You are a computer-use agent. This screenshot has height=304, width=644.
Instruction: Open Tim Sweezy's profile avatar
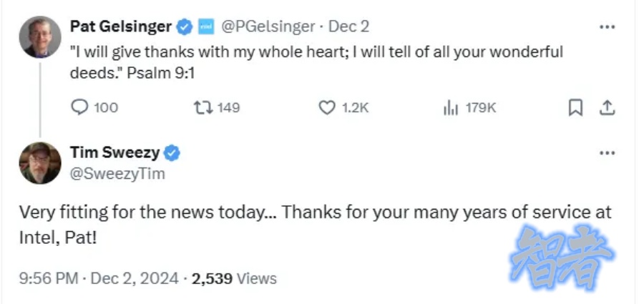[x=40, y=163]
